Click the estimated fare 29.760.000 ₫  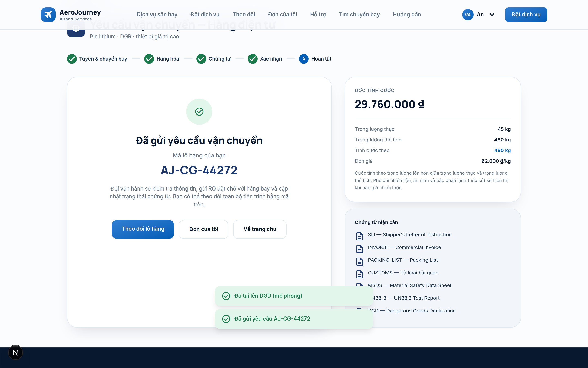390,104
